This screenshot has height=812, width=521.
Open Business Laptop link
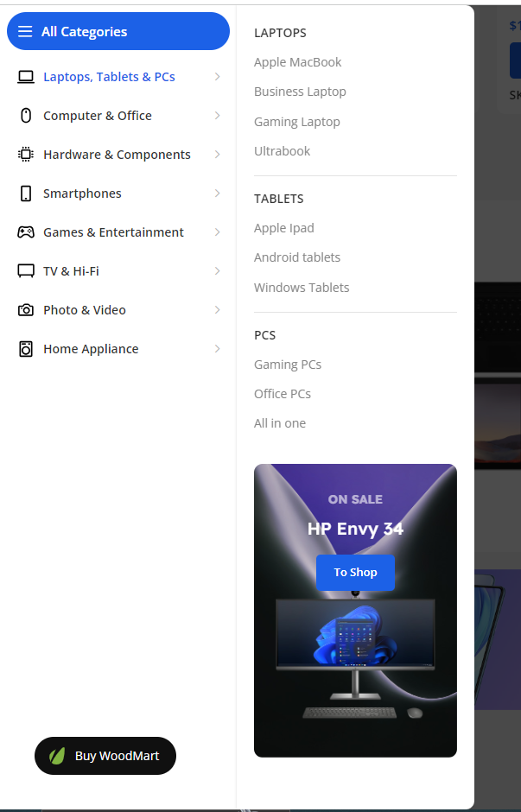300,92
